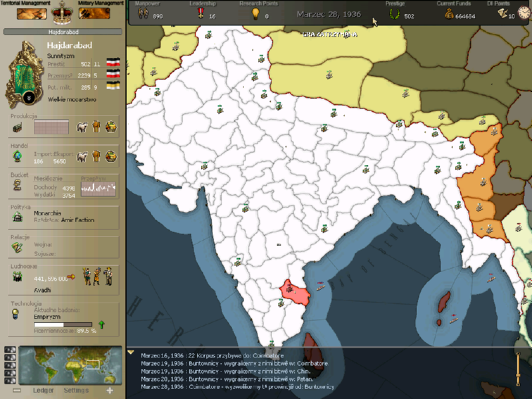Viewport: 532px width, 399px height.
Task: Click the Sunnityzm religion label
Action: (61, 56)
